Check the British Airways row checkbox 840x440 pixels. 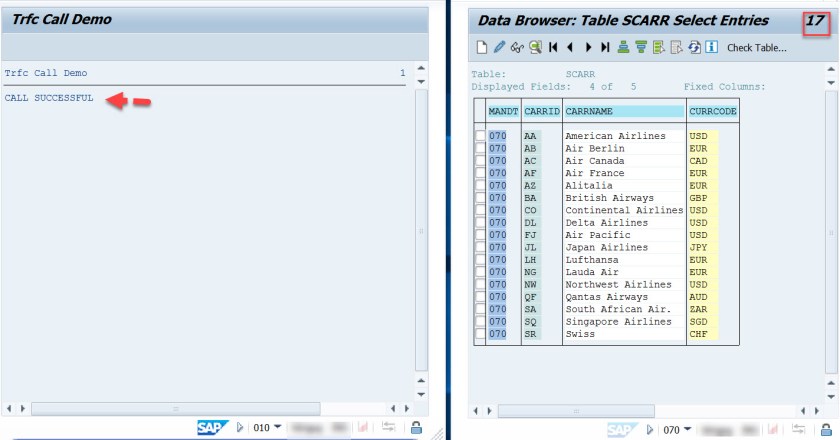[480, 198]
